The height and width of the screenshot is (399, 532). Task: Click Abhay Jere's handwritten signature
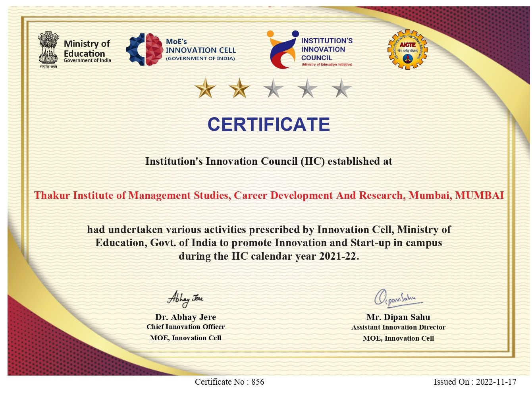185,299
